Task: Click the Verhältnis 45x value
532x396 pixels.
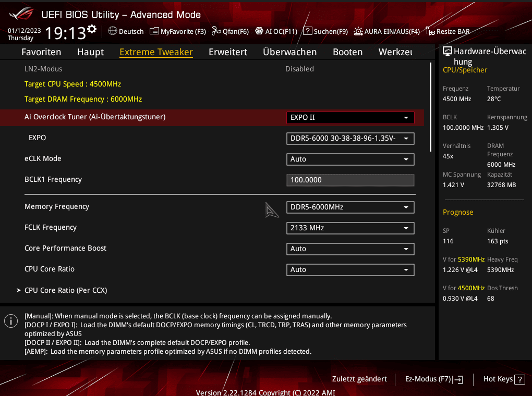Action: click(x=448, y=156)
